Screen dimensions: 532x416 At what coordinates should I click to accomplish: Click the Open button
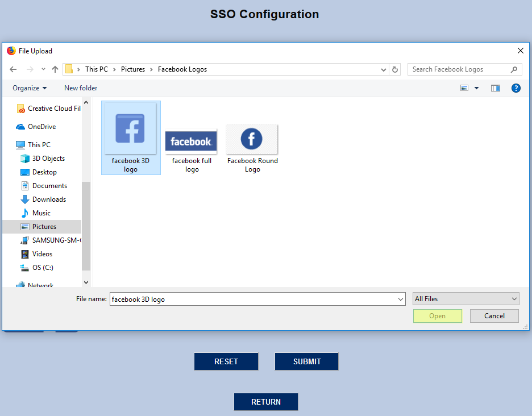(x=437, y=316)
